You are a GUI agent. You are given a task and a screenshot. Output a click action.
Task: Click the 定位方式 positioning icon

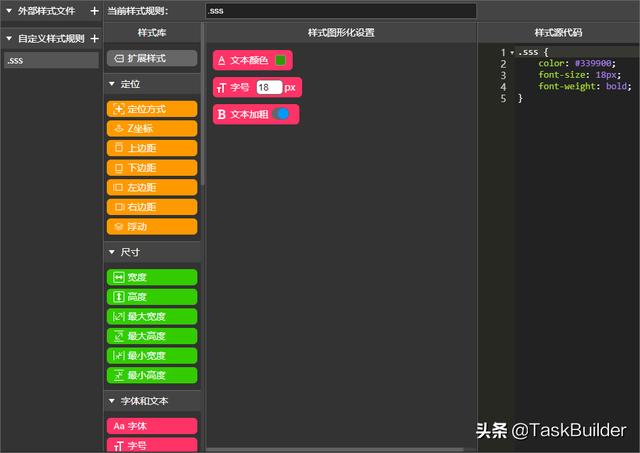[118, 109]
